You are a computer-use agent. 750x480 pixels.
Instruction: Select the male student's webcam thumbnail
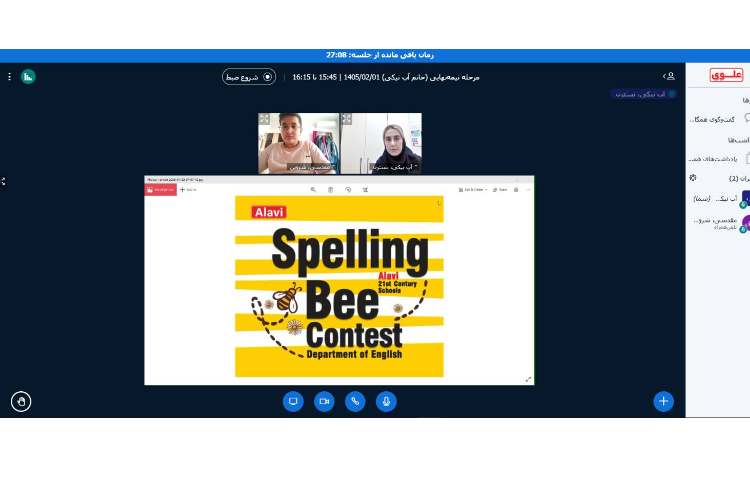click(x=298, y=143)
